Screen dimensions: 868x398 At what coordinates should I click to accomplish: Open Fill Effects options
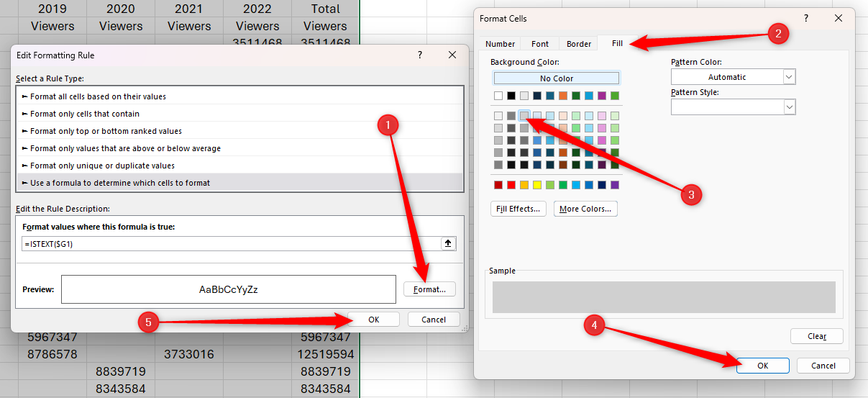(518, 209)
